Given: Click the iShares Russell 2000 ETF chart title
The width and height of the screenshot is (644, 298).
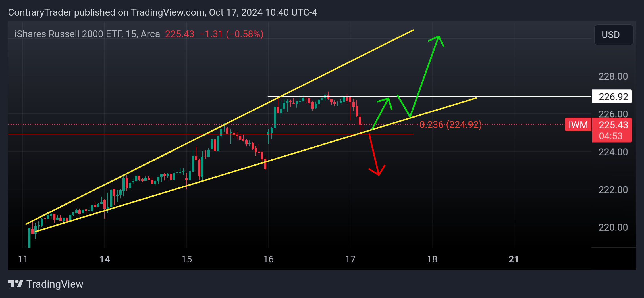Looking at the screenshot, I should pos(87,34).
